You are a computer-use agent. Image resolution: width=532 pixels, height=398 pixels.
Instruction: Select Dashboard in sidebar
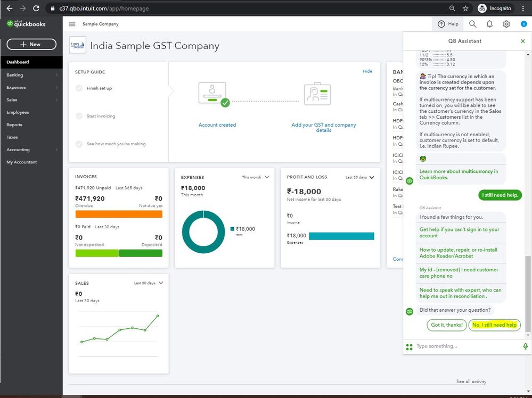[x=31, y=62]
